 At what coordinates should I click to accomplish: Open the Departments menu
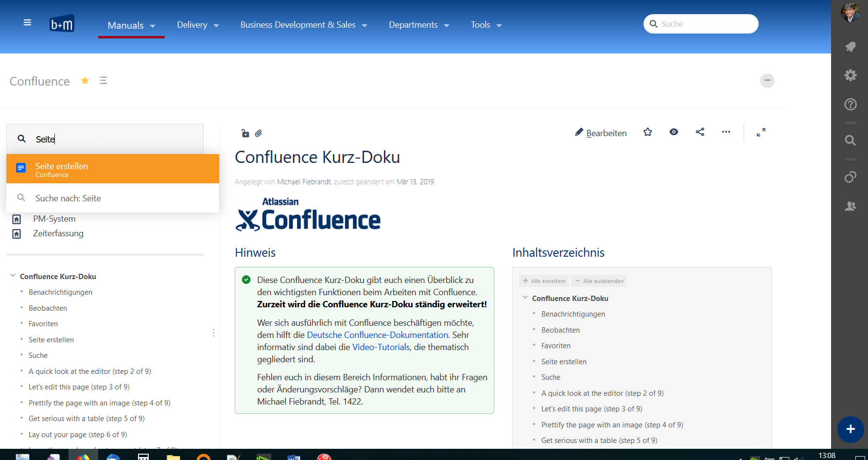(x=419, y=25)
